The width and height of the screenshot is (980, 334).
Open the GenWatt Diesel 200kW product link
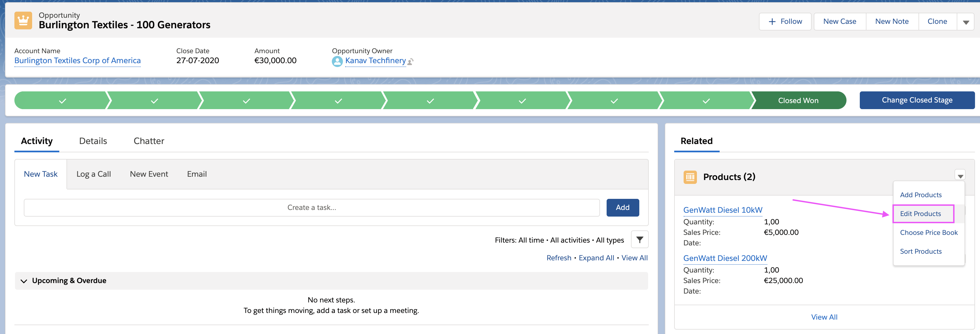click(725, 258)
